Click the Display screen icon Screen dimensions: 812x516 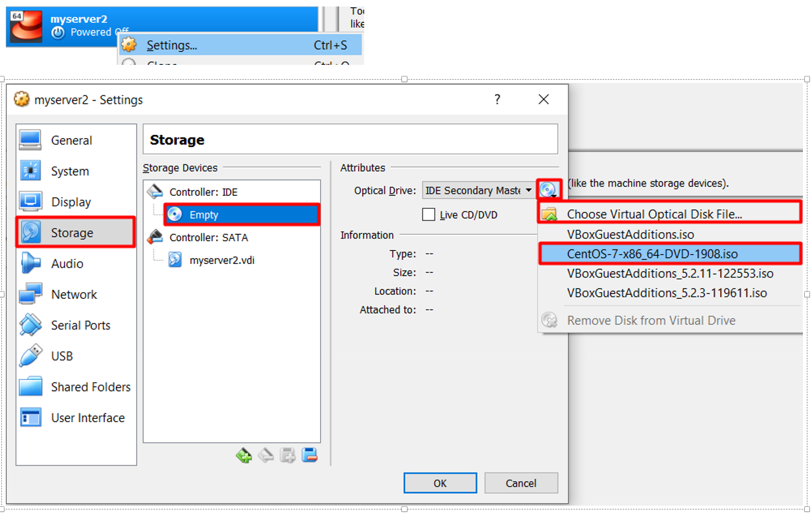pyautogui.click(x=30, y=202)
